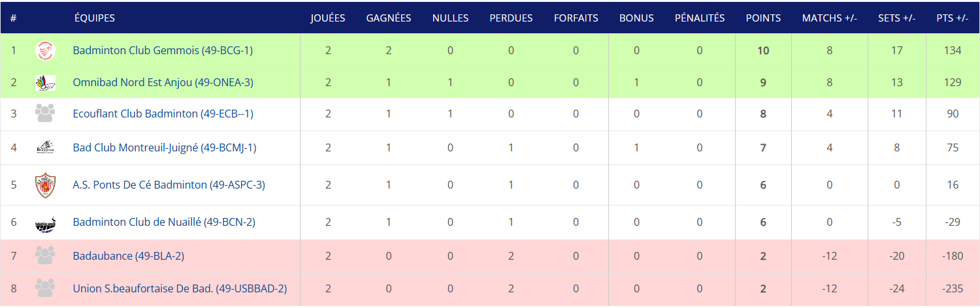Image resolution: width=980 pixels, height=308 pixels.
Task: Click the ÉQUIPES column header
Action: [95, 18]
